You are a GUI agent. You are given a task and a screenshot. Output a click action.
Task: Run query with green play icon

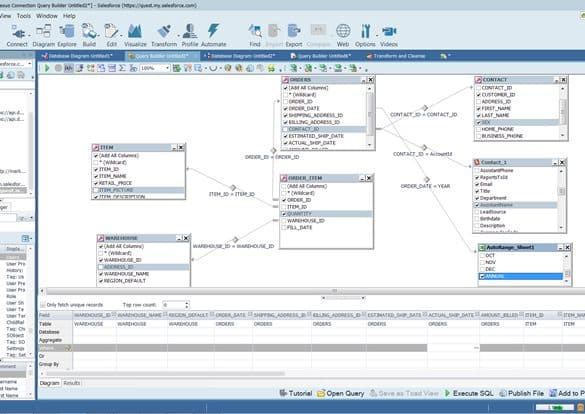click(x=47, y=68)
